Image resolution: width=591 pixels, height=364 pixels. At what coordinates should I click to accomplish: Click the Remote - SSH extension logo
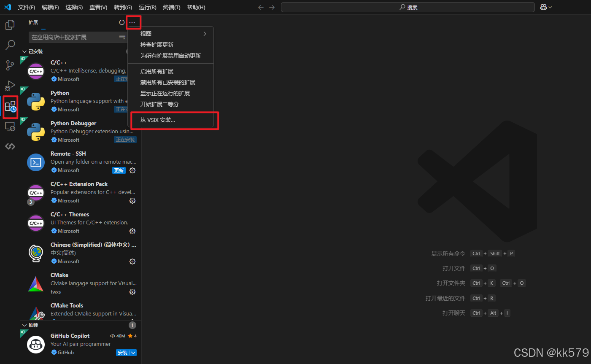pyautogui.click(x=36, y=162)
